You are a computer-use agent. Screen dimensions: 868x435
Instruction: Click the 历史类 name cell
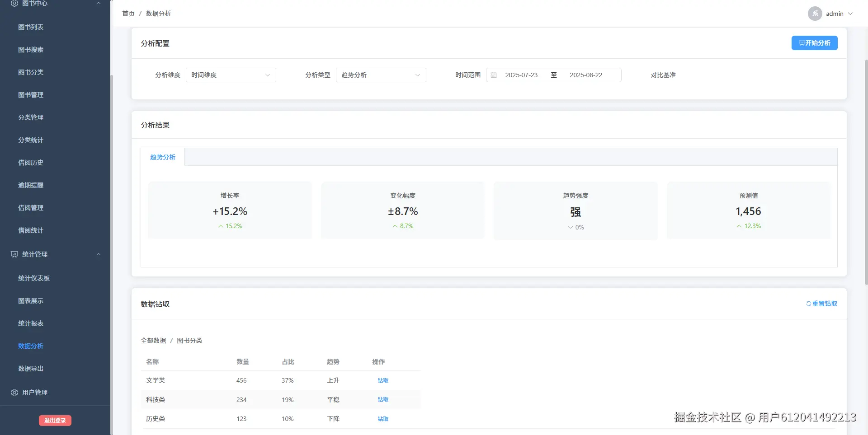156,419
